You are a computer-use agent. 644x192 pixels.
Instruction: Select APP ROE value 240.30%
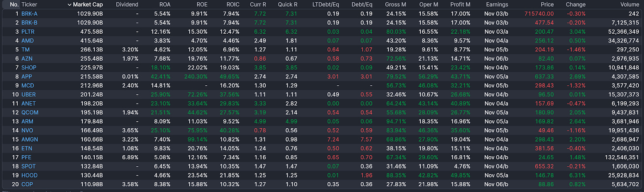click(x=196, y=77)
